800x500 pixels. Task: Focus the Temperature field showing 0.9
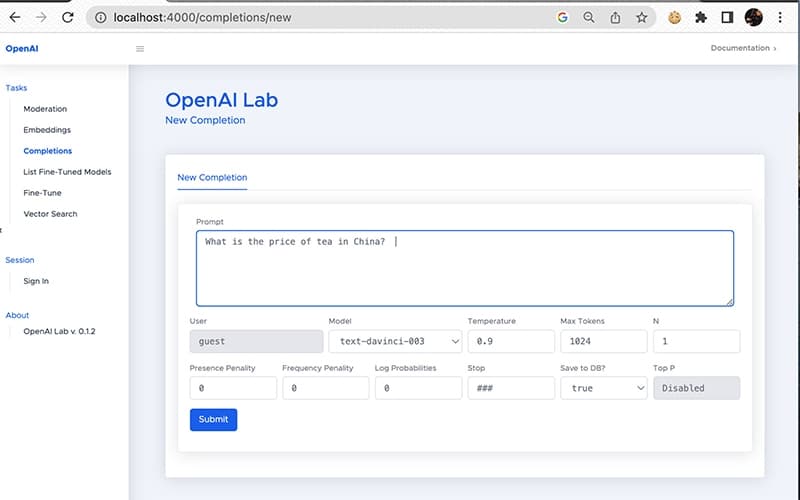[510, 341]
